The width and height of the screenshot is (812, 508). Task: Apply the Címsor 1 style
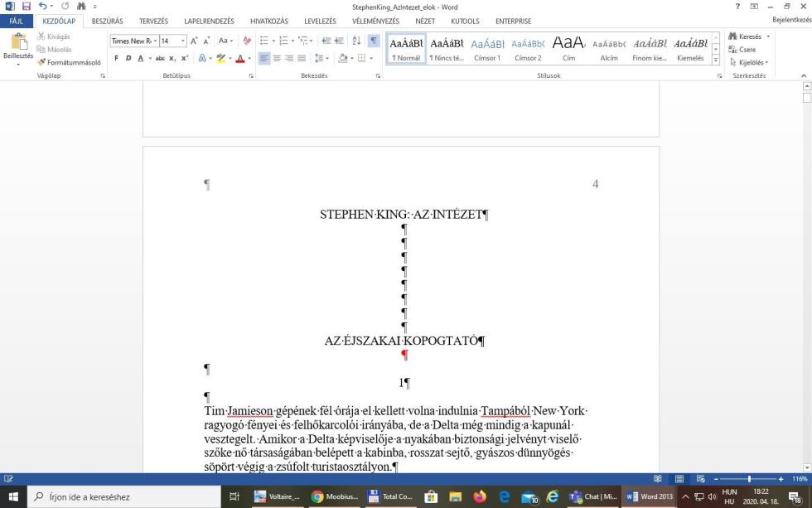point(487,49)
